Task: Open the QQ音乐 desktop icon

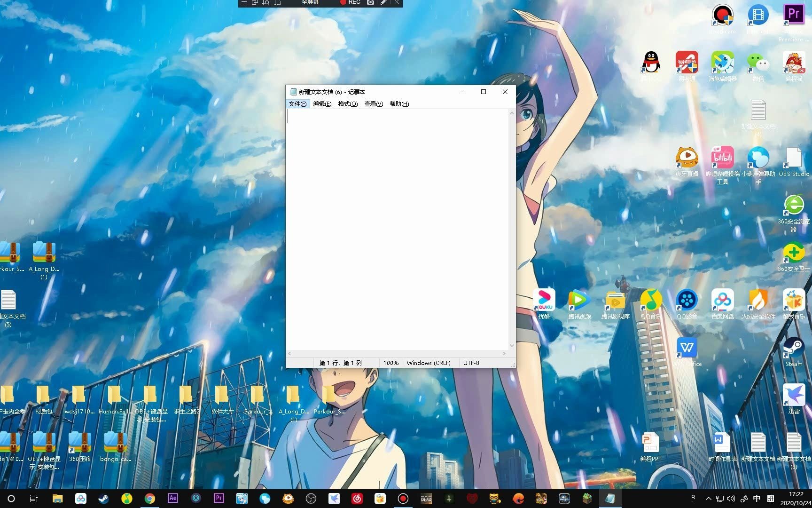Action: [651, 304]
